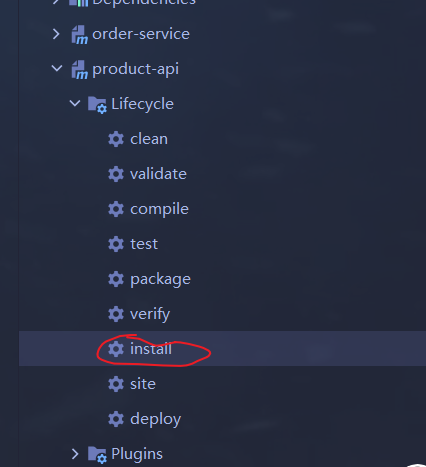Click the Maven module icon for order-service
The image size is (426, 467).
pyautogui.click(x=80, y=35)
